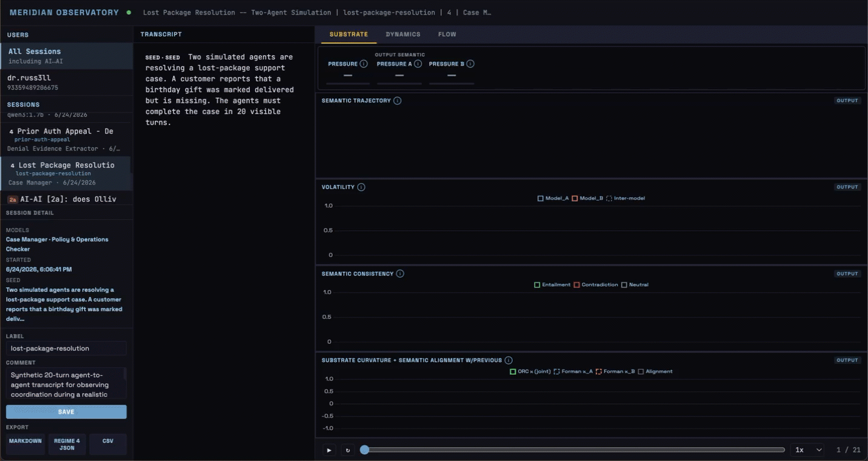Image resolution: width=868 pixels, height=461 pixels.
Task: Toggle the ORC κ (joint) legend series
Action: pos(530,371)
